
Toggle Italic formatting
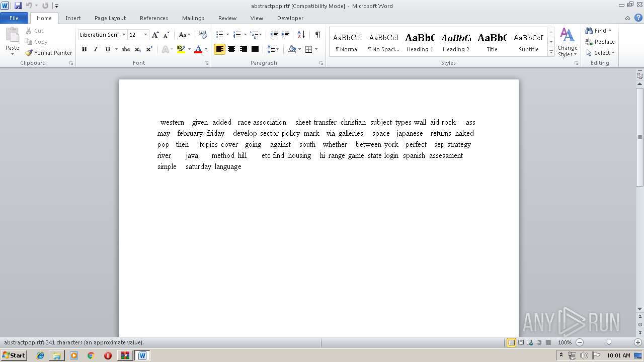(x=96, y=49)
